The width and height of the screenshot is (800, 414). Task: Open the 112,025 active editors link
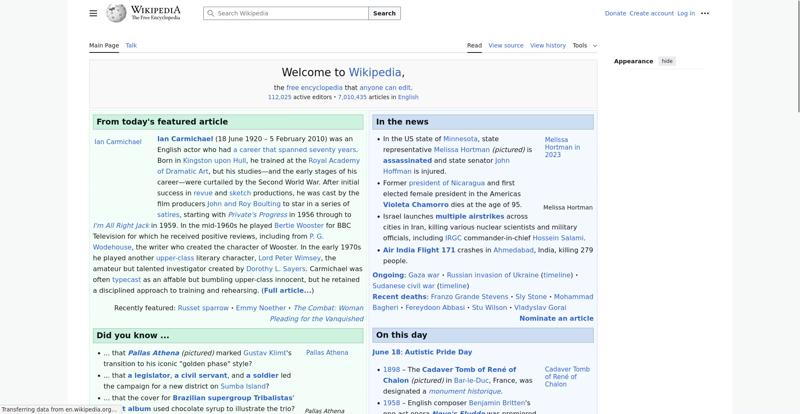[280, 97]
